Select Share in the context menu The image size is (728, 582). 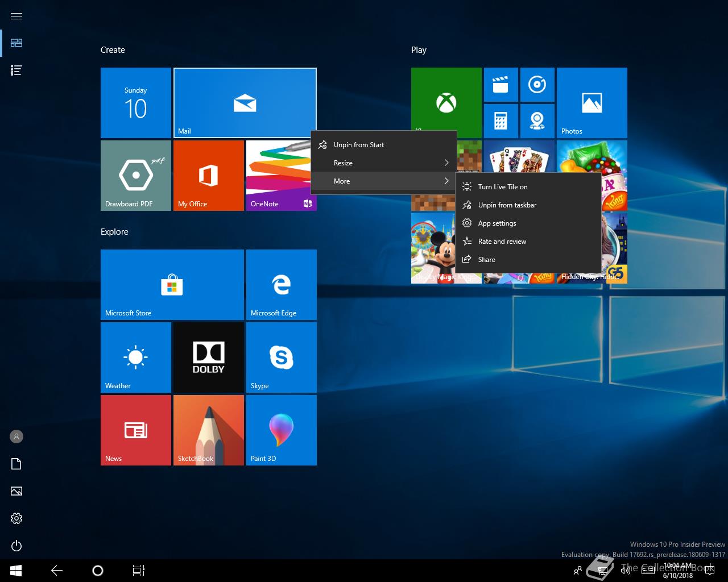pyautogui.click(x=528, y=260)
